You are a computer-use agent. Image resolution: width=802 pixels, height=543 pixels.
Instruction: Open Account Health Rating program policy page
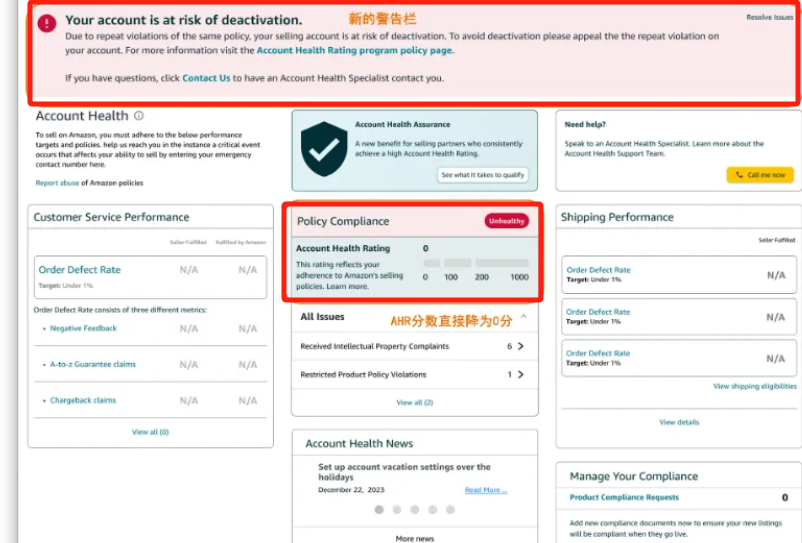pos(354,50)
